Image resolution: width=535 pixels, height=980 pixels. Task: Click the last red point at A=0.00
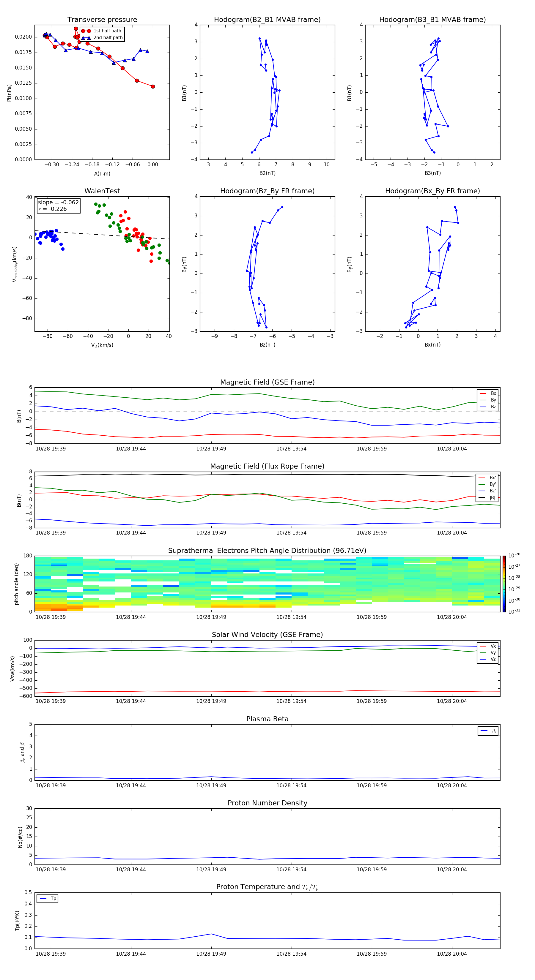153,86
